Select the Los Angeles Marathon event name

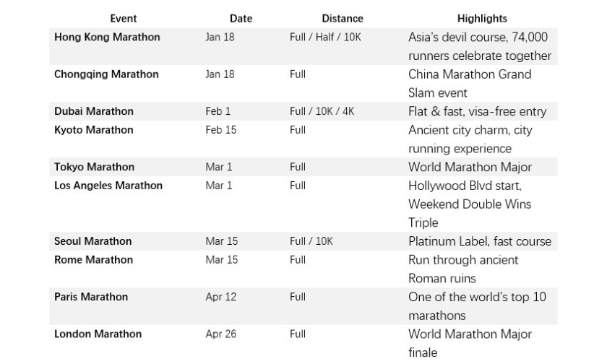coord(108,186)
